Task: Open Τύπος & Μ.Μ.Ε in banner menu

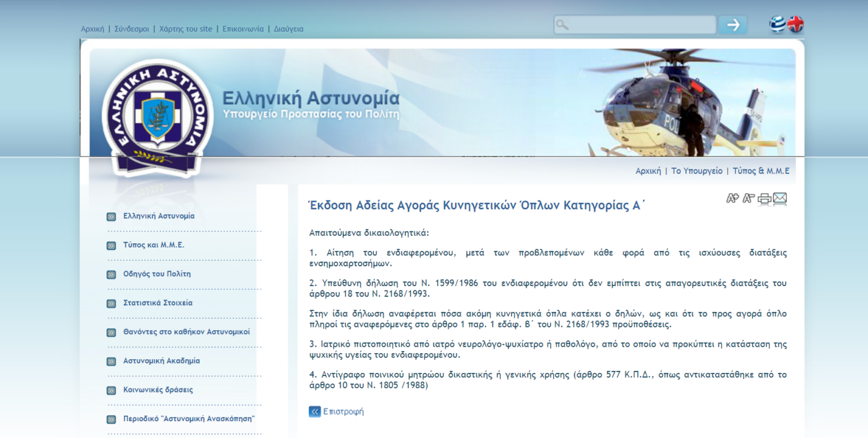Action: pyautogui.click(x=761, y=171)
